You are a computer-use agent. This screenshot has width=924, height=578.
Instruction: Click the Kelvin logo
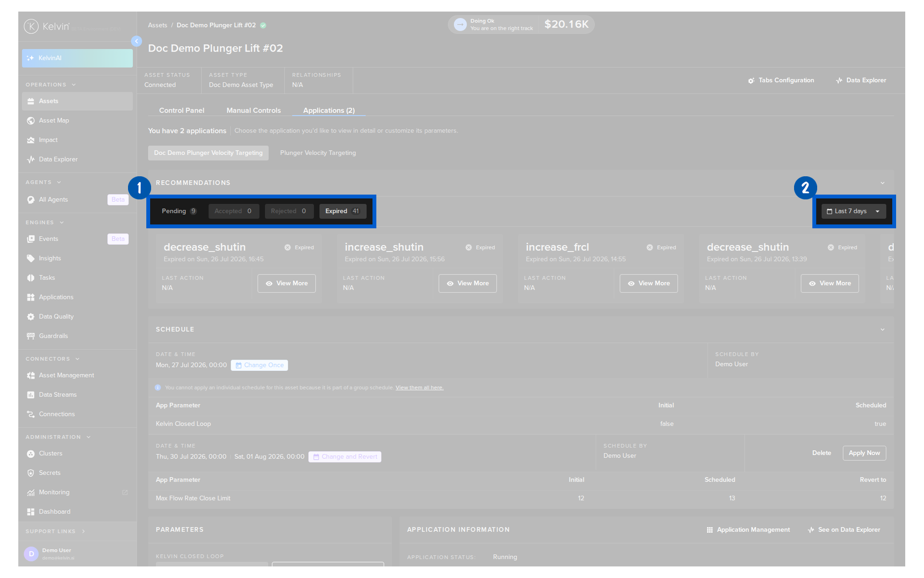click(x=47, y=26)
